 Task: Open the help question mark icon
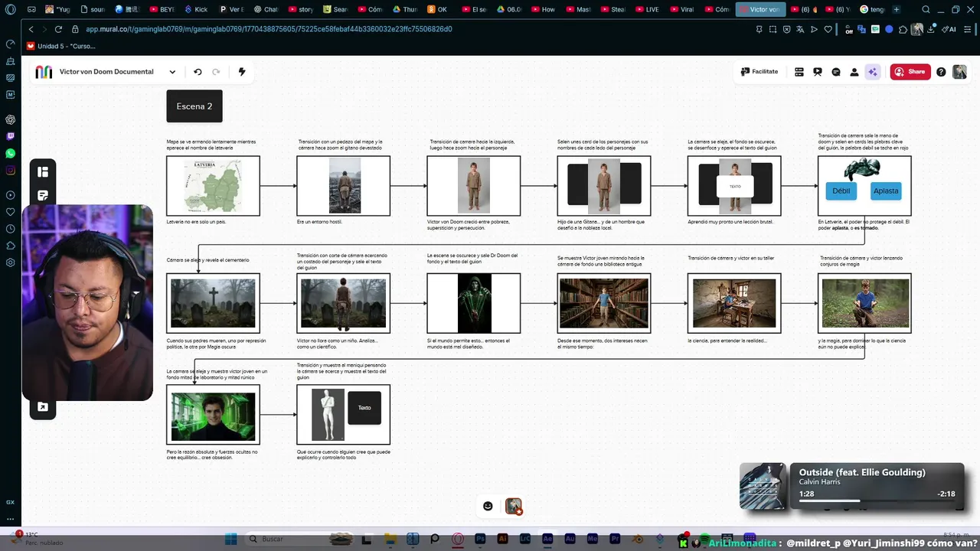(941, 72)
